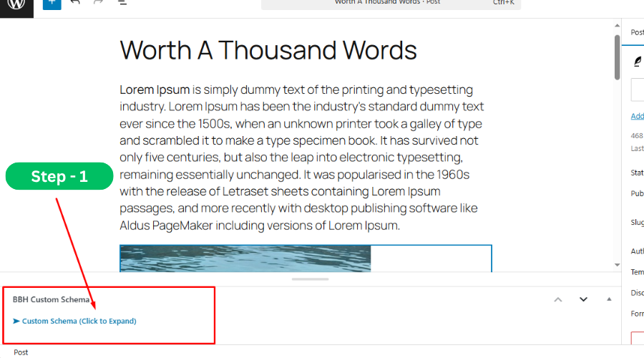
Task: Click the editor vertical scrollbar thumb
Action: point(617,57)
